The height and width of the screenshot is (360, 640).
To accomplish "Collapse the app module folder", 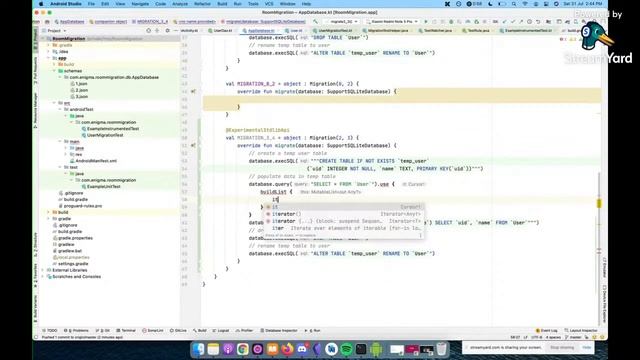I will coord(49,58).
